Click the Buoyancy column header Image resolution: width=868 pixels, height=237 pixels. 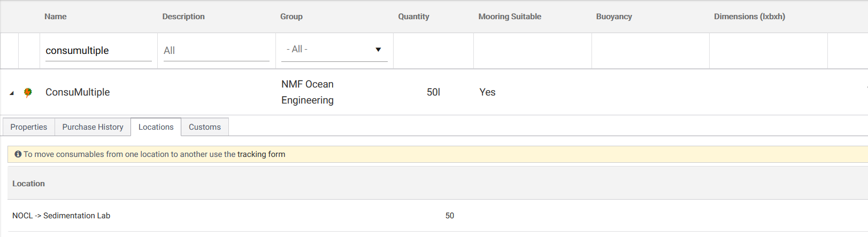pyautogui.click(x=614, y=17)
